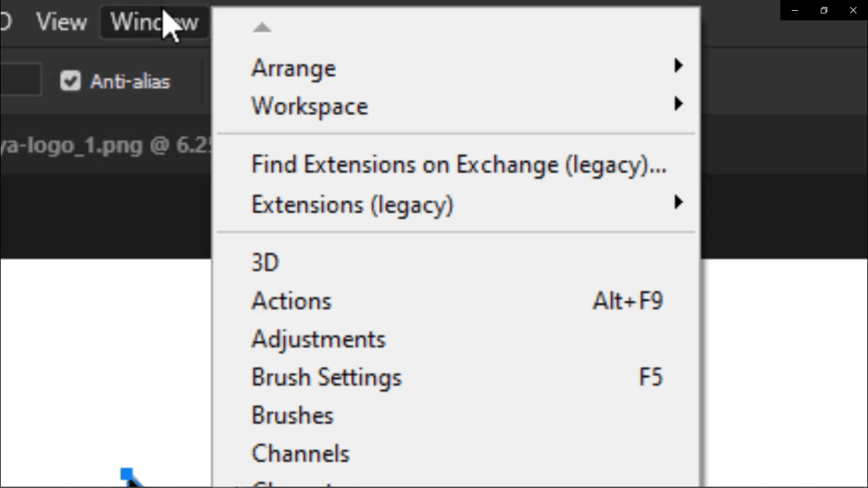Screen dimensions: 868x488
Task: Open the Workspace submenu
Action: (456, 106)
